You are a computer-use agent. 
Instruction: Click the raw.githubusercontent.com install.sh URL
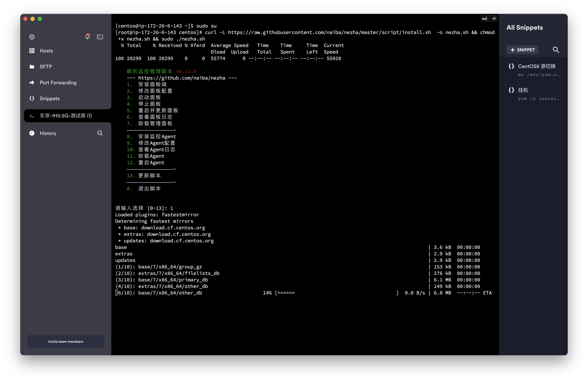329,32
